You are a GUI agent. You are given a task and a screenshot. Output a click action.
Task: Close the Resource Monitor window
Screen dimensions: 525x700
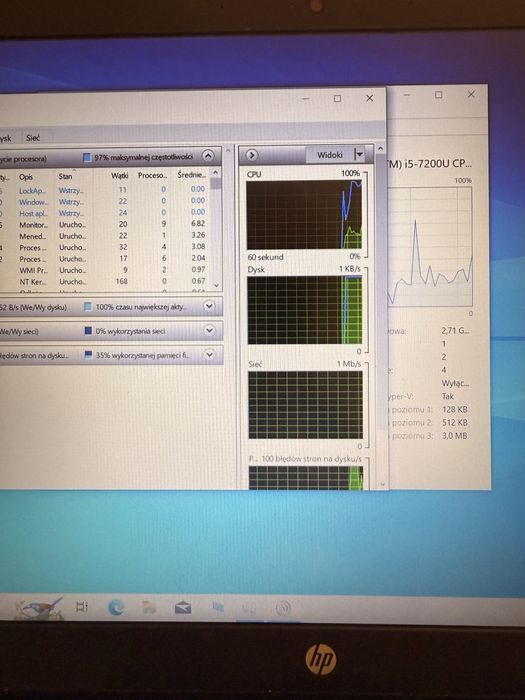(369, 98)
